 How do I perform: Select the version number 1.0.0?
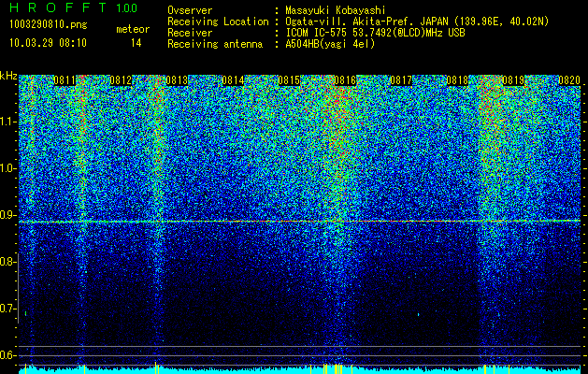coord(126,7)
